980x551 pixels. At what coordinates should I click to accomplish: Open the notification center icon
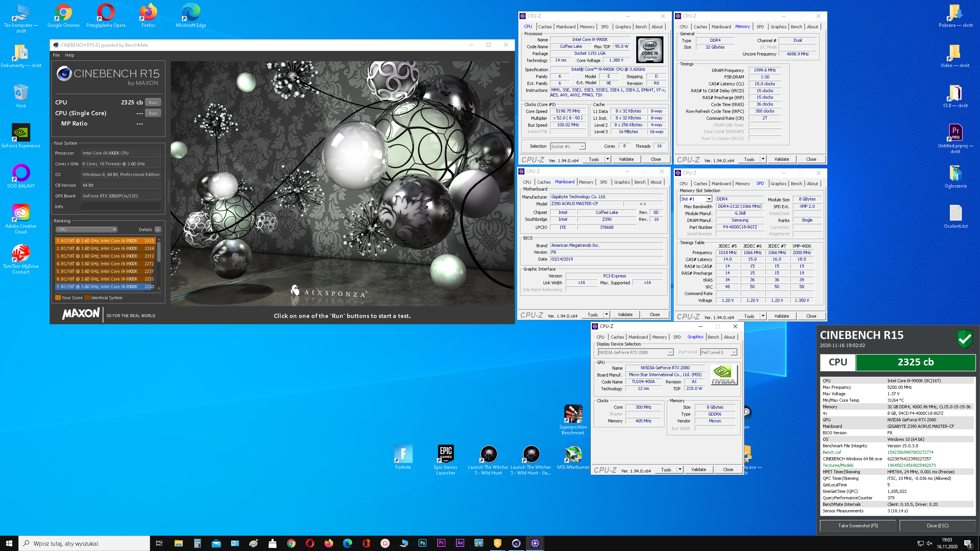tap(968, 543)
